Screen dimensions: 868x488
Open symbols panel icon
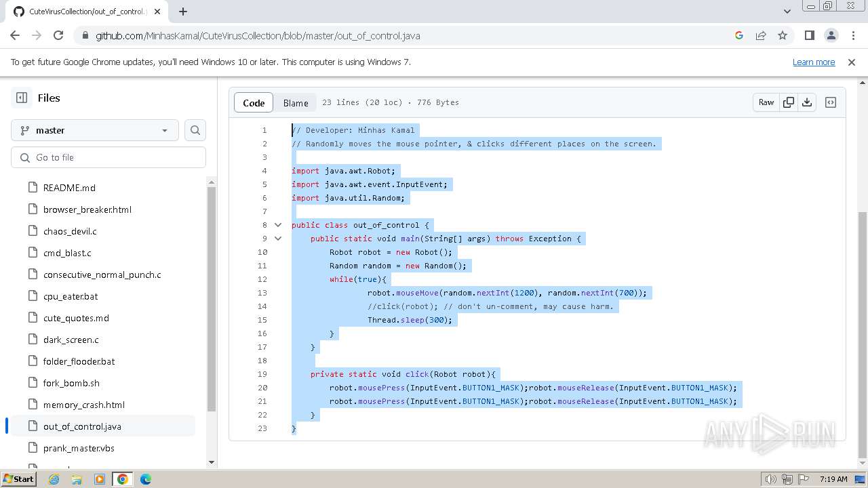[x=831, y=102]
